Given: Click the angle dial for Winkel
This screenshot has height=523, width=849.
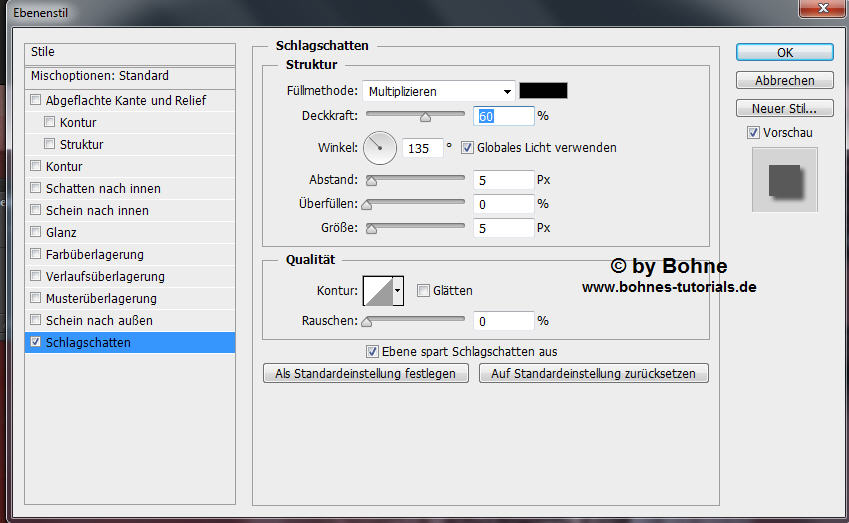Looking at the screenshot, I should (379, 148).
